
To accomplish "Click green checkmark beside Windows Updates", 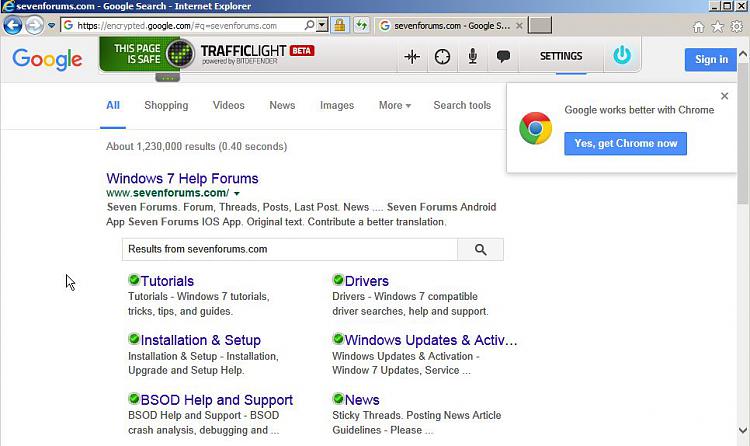I will point(338,339).
